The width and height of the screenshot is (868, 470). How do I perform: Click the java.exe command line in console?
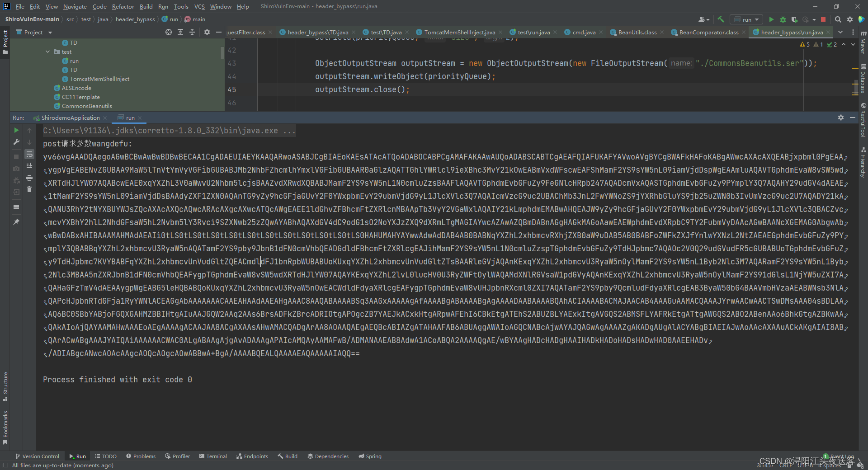click(170, 131)
